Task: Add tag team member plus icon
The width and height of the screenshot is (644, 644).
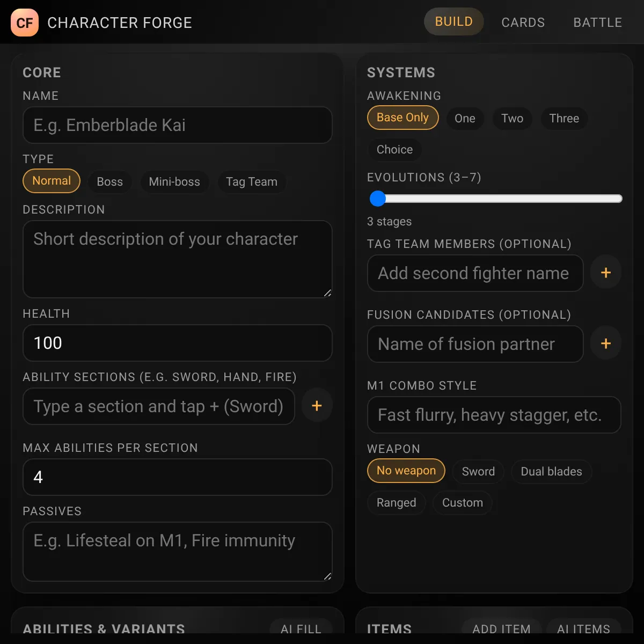Action: [x=606, y=273]
